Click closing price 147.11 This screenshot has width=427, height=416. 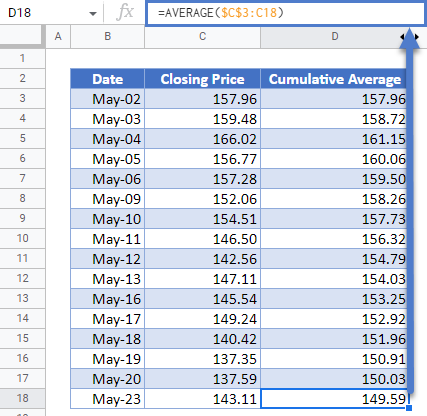(x=202, y=279)
